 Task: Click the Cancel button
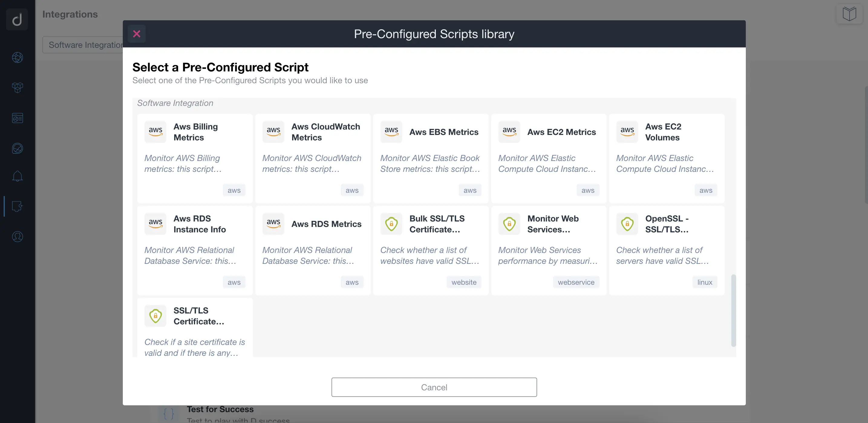[x=434, y=387]
